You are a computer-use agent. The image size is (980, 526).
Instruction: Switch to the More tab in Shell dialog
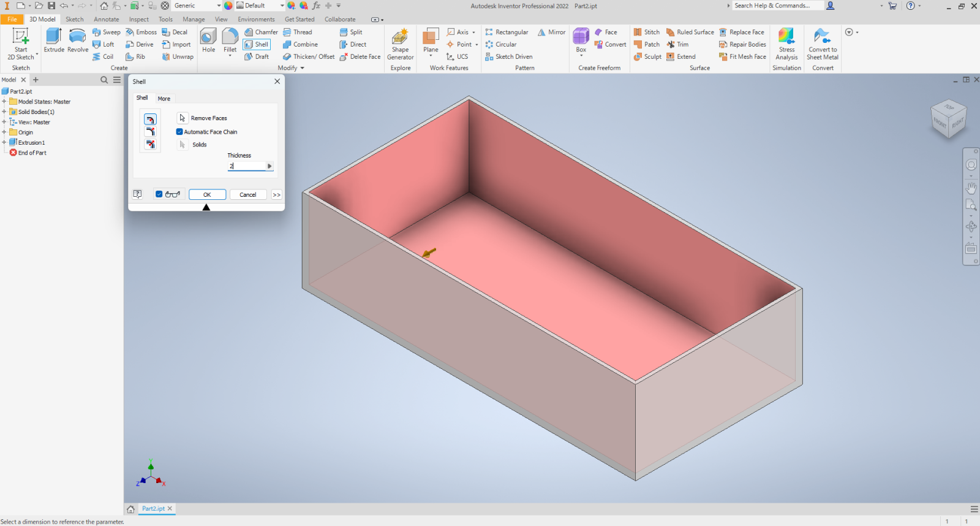(x=164, y=99)
